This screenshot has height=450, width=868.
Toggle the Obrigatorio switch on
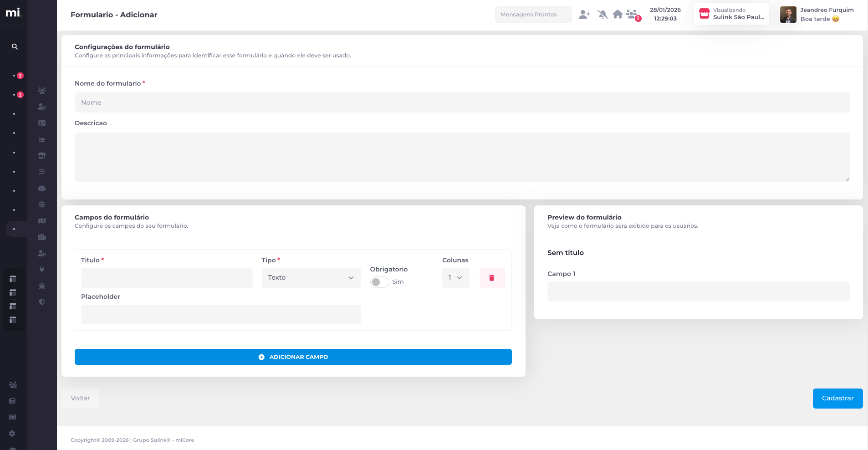coord(379,282)
